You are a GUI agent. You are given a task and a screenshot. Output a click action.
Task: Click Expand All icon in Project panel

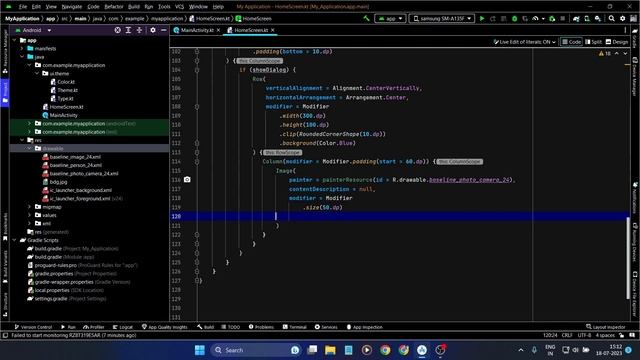pos(128,30)
